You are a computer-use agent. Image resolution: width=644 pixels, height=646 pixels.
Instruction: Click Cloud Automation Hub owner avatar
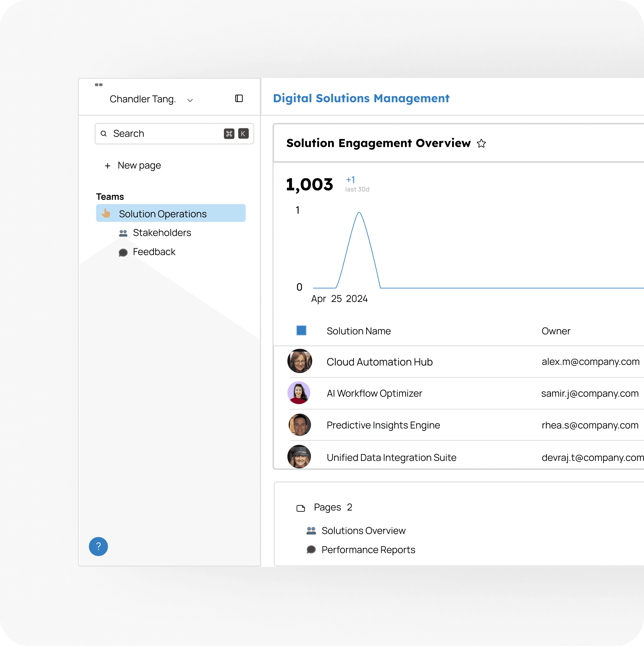pos(299,361)
